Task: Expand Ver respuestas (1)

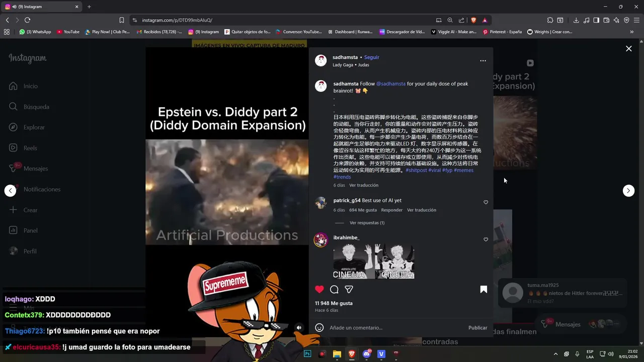Action: (367, 223)
